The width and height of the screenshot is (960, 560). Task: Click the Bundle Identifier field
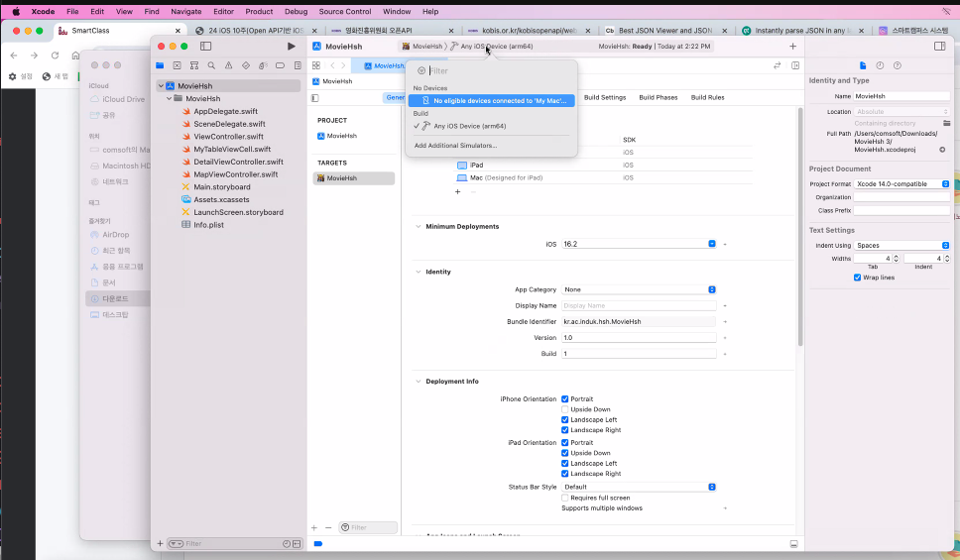[640, 321]
